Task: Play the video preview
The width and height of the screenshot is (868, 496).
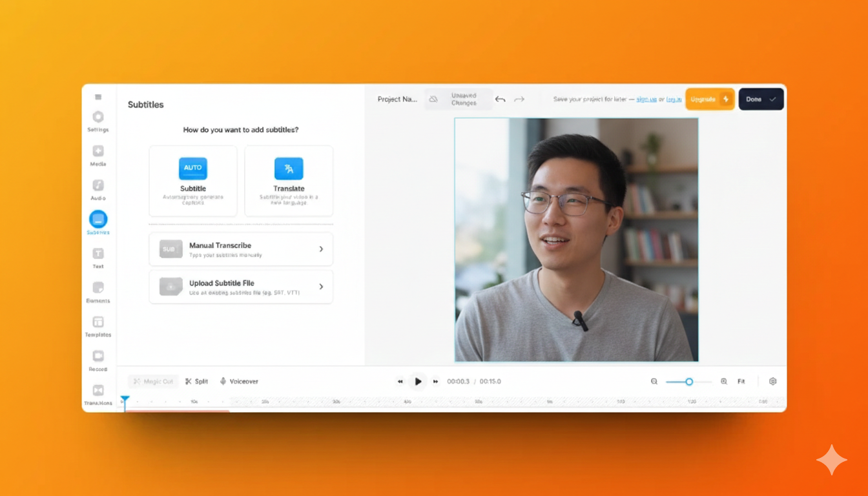Action: click(x=418, y=382)
